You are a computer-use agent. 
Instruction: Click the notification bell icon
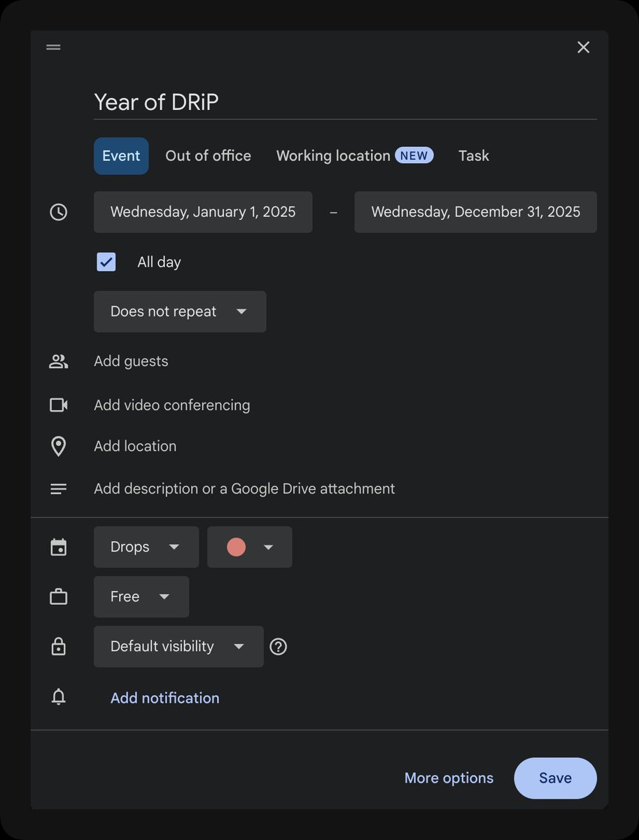pos(59,697)
